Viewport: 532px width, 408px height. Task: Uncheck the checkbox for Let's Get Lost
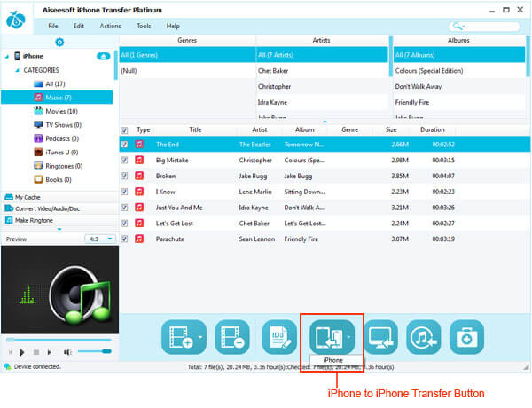(124, 223)
